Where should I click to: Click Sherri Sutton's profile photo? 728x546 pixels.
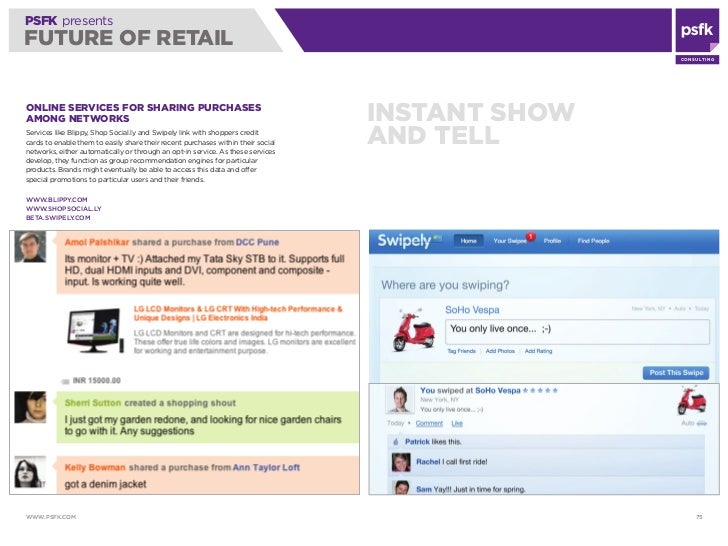point(30,407)
